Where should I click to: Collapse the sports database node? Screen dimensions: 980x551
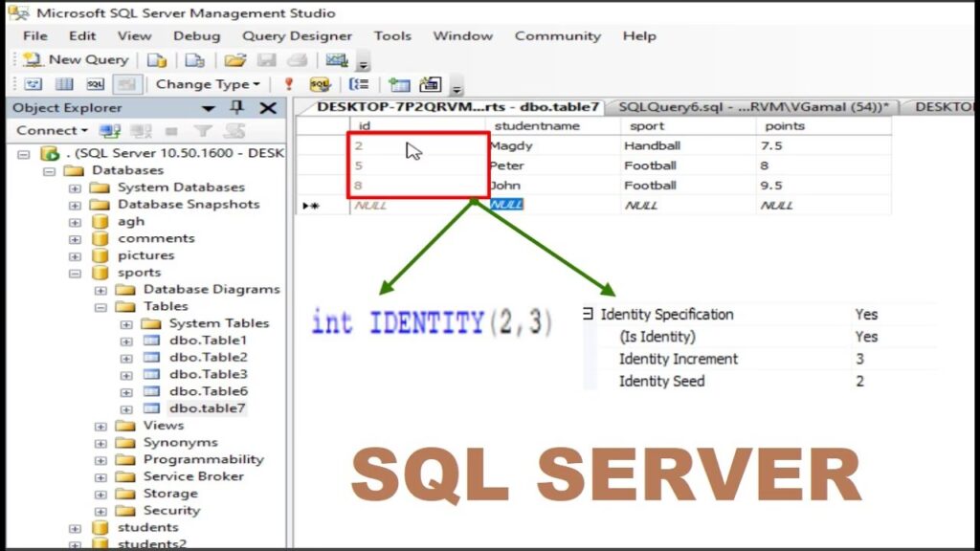coord(75,273)
